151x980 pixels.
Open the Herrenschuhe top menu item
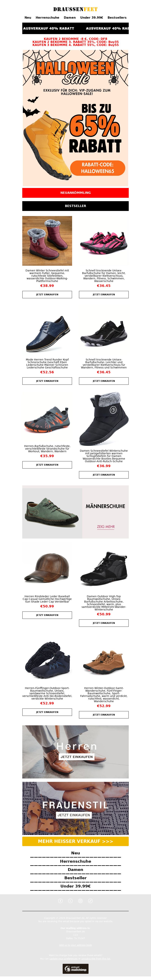(47, 18)
